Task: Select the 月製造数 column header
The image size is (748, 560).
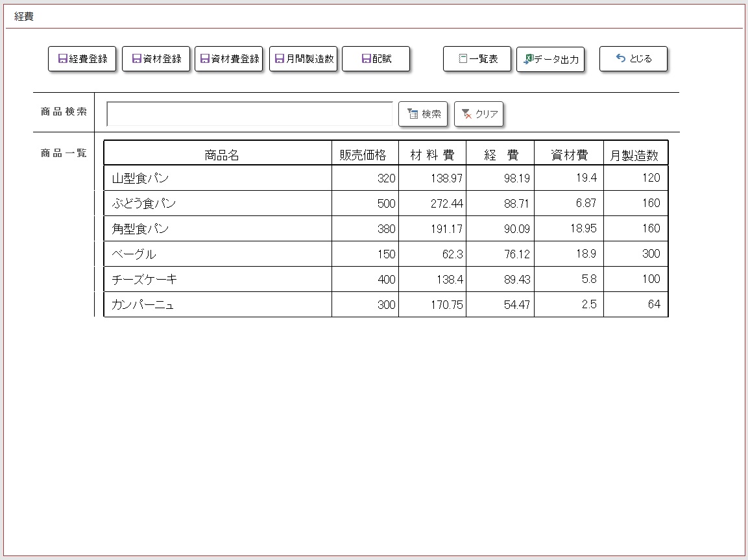Action: pos(636,153)
